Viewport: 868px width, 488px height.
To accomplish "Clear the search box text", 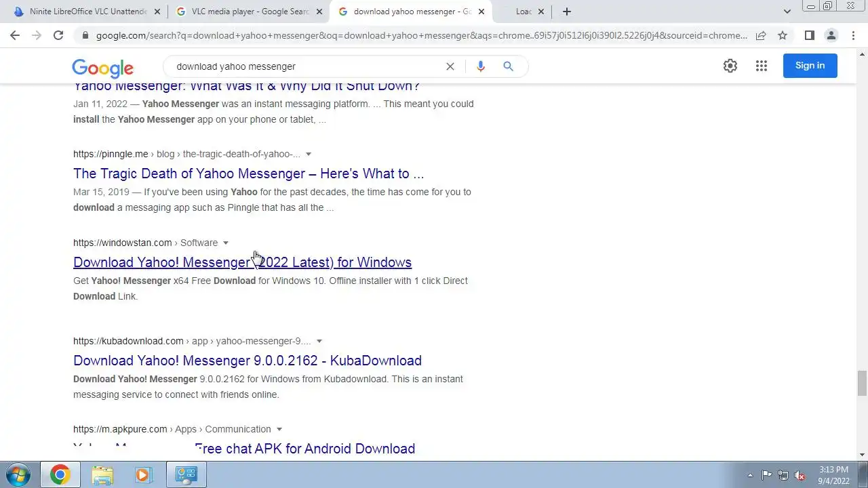I will coord(450,66).
